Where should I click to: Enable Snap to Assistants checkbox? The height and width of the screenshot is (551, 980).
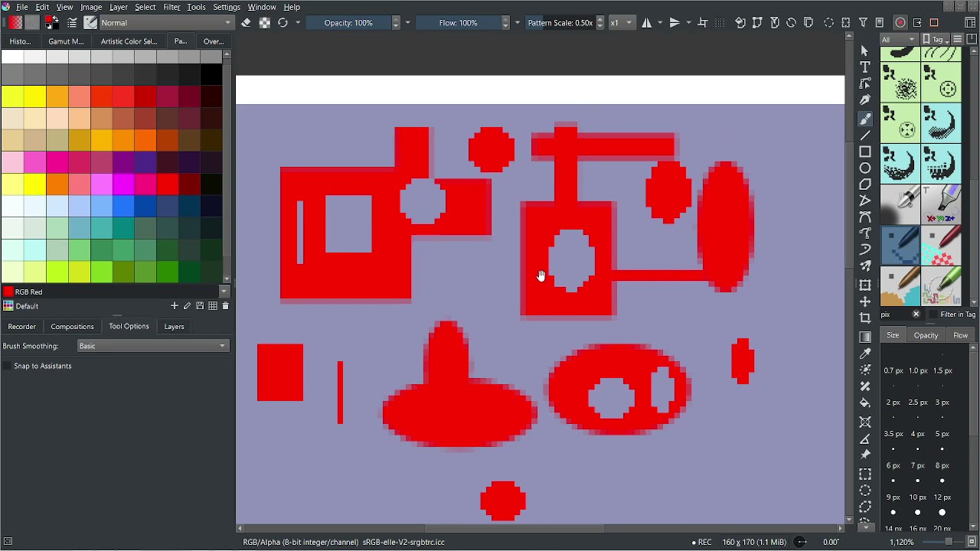(8, 367)
